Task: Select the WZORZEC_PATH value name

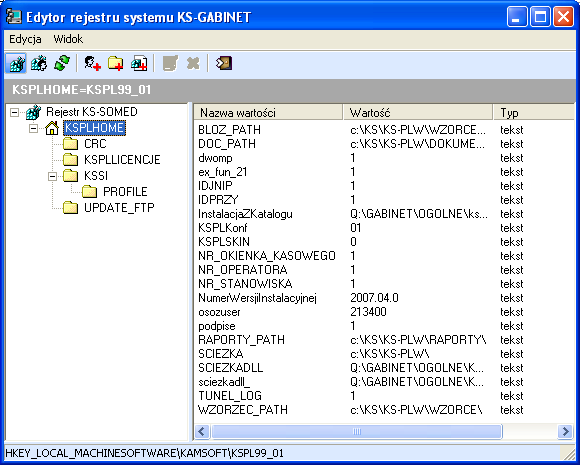Action: (243, 410)
